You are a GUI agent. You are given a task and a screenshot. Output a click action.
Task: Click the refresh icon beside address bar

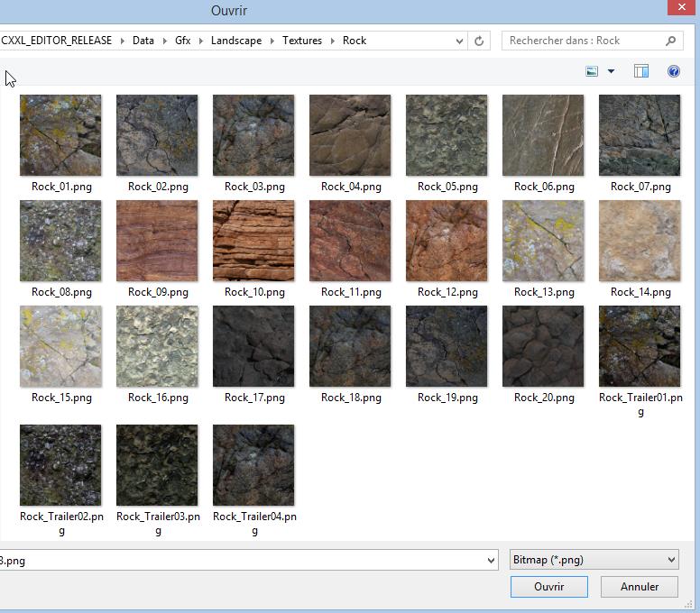[x=479, y=41]
